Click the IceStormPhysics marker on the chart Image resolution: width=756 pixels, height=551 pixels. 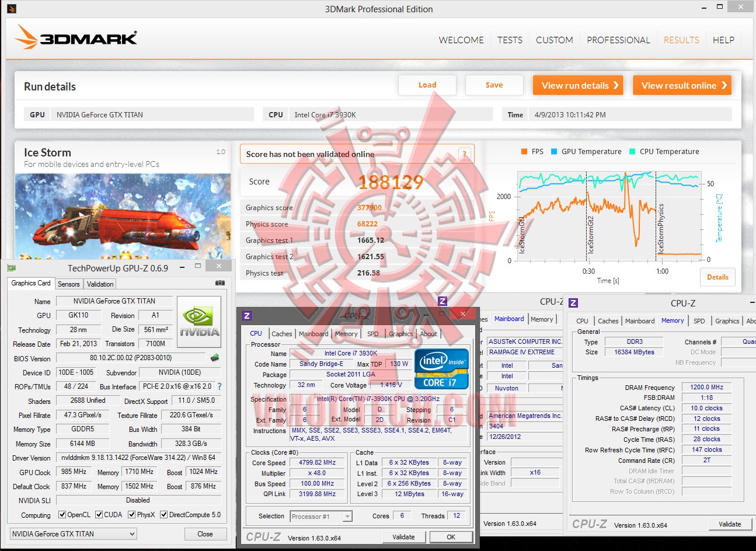click(661, 228)
